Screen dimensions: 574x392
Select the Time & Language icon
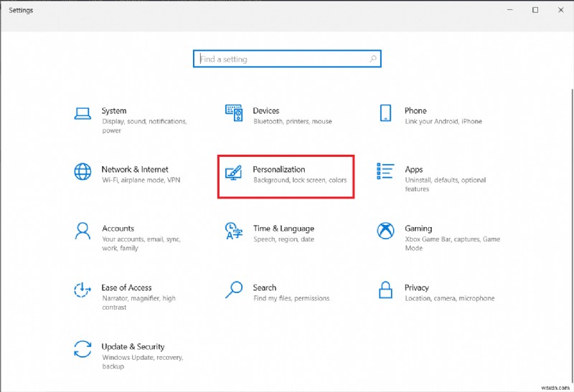pos(234,231)
